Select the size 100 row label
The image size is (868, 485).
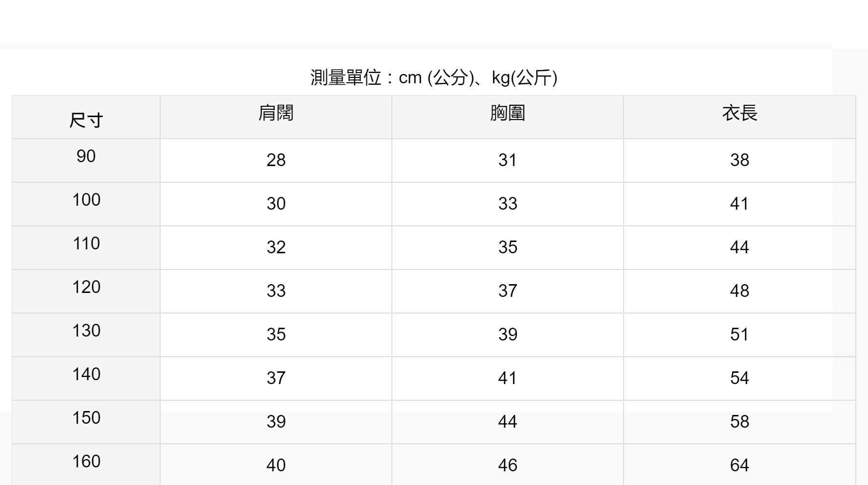click(x=86, y=200)
